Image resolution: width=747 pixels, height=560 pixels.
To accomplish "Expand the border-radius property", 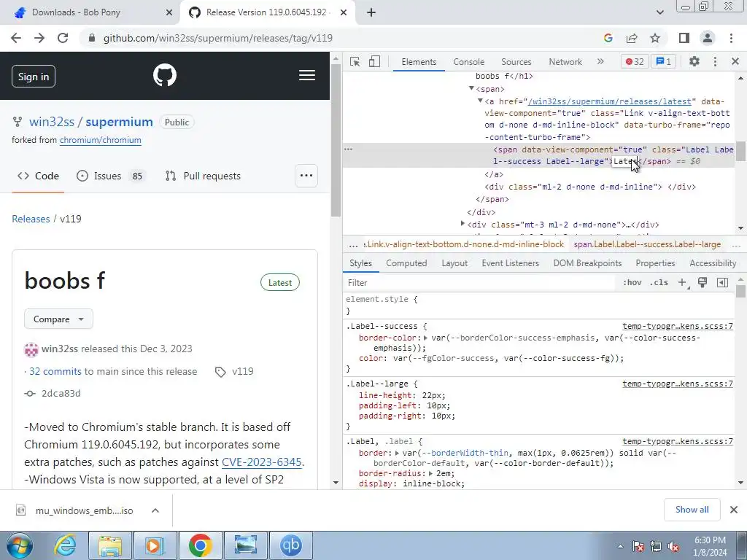I will tap(430, 473).
